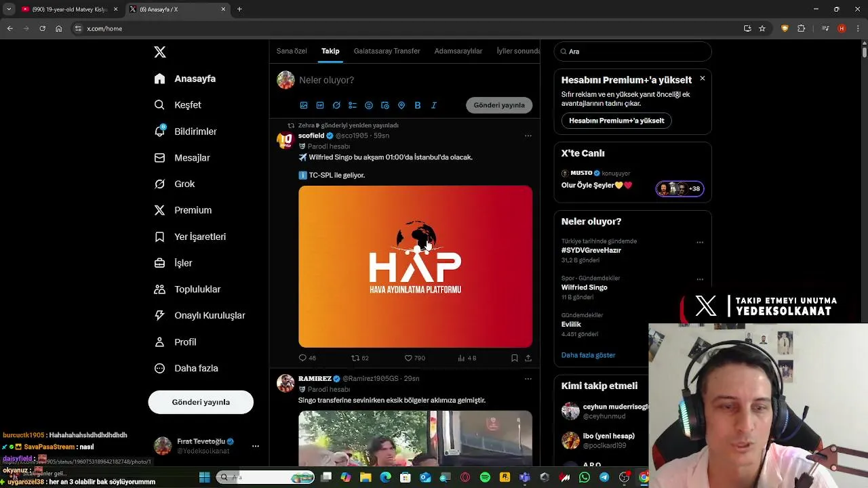Open options for Wilfried Singo trend

click(x=700, y=279)
